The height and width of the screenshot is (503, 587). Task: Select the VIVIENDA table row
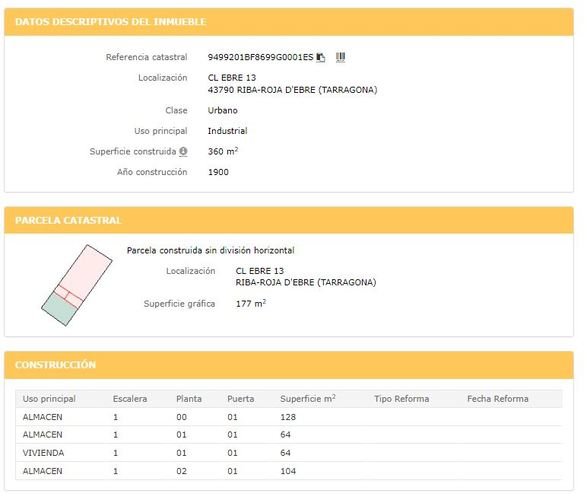pos(289,453)
